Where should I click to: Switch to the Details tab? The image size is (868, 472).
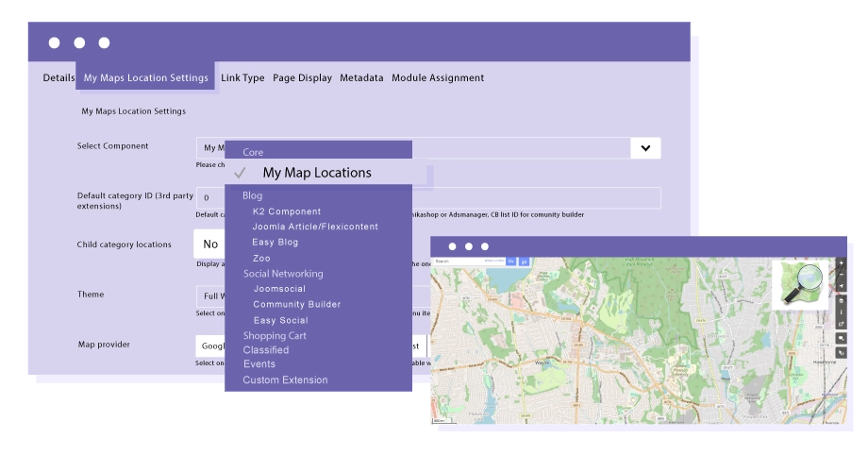(58, 77)
